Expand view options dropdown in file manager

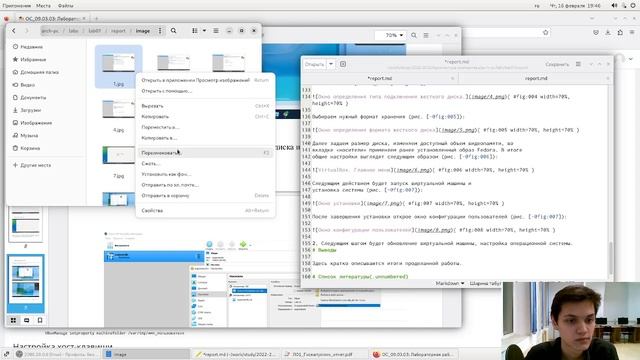[x=204, y=31]
